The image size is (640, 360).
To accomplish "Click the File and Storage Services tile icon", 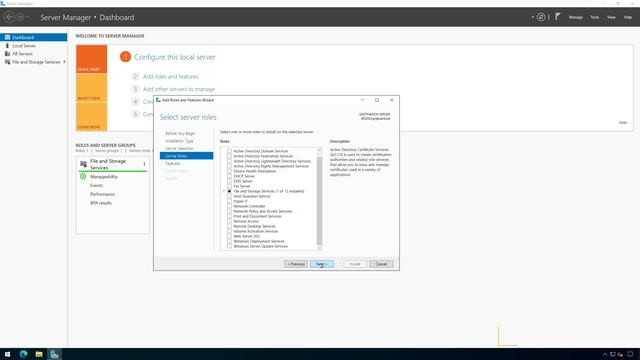I will tap(83, 164).
